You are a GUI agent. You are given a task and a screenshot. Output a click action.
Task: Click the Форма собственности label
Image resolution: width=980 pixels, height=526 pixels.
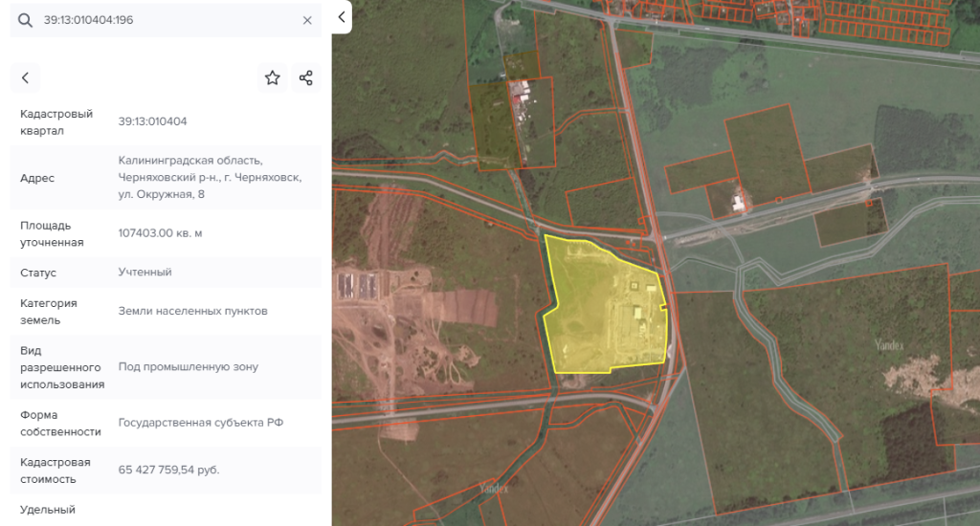60,424
